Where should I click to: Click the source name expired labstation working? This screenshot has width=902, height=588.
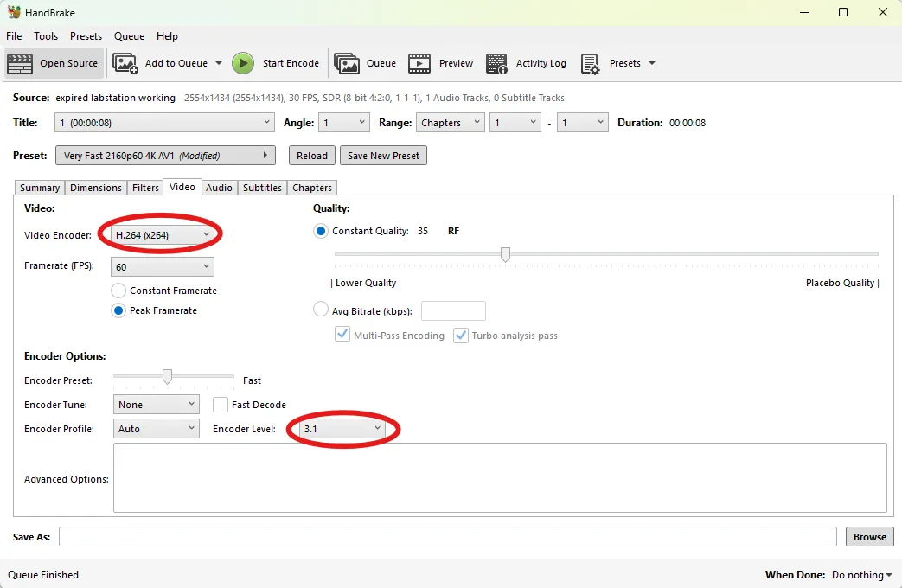[115, 98]
